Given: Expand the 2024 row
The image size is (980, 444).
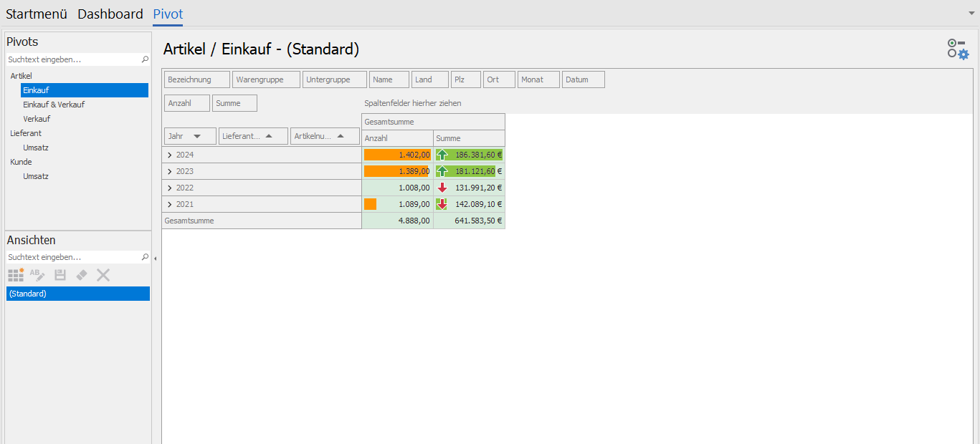Looking at the screenshot, I should (170, 155).
